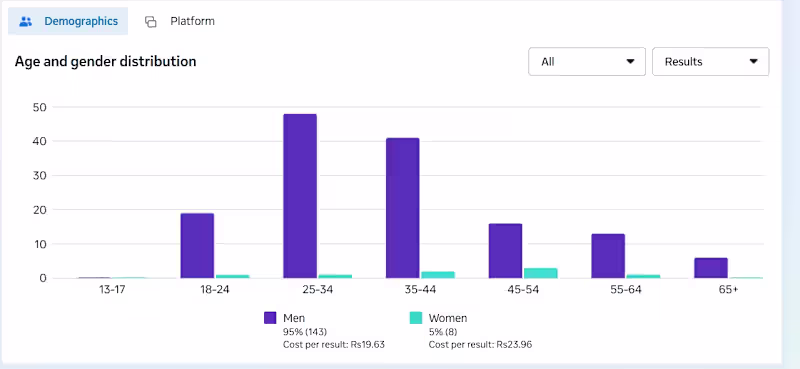The image size is (800, 369).
Task: Click the Men legend label
Action: tap(294, 318)
